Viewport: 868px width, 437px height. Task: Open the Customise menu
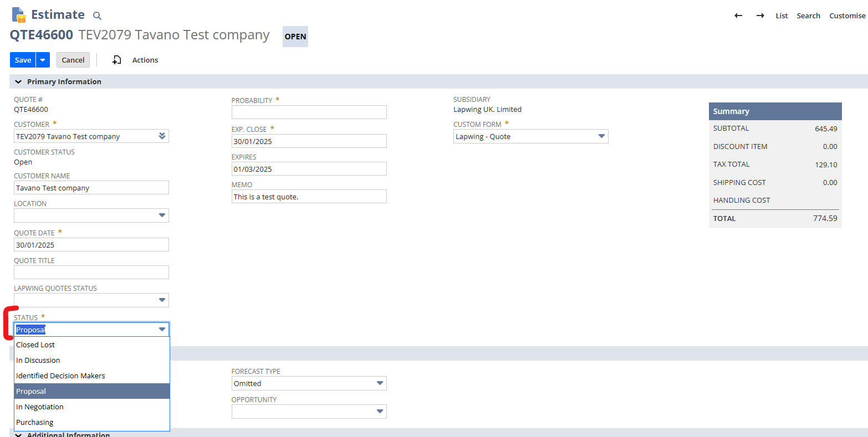pos(847,16)
